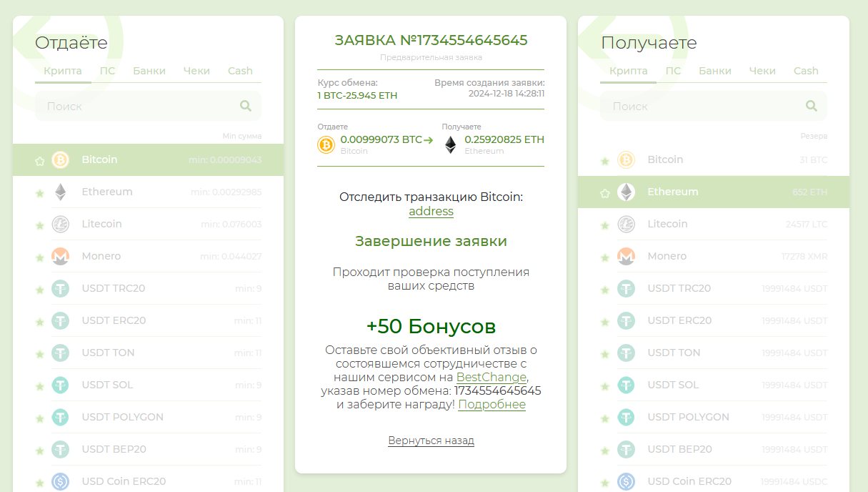Switch to the Банки tab in Отдаёте
868x492 pixels.
click(x=148, y=70)
